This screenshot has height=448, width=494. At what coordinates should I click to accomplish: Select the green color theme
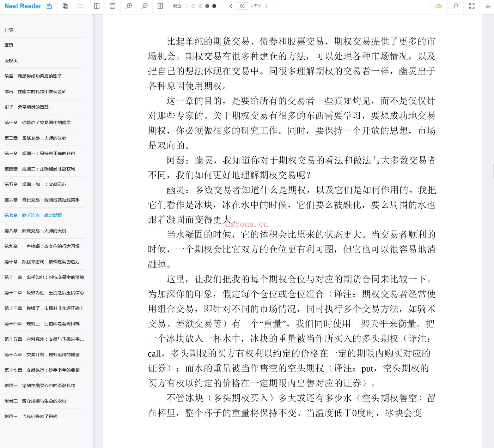(200, 6)
